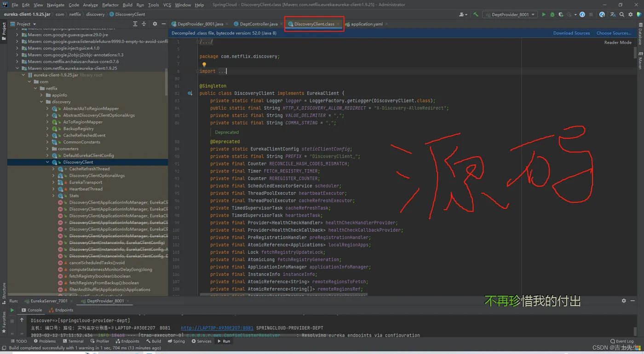The width and height of the screenshot is (644, 354).
Task: Click the green Run button in toolbar
Action: (544, 15)
